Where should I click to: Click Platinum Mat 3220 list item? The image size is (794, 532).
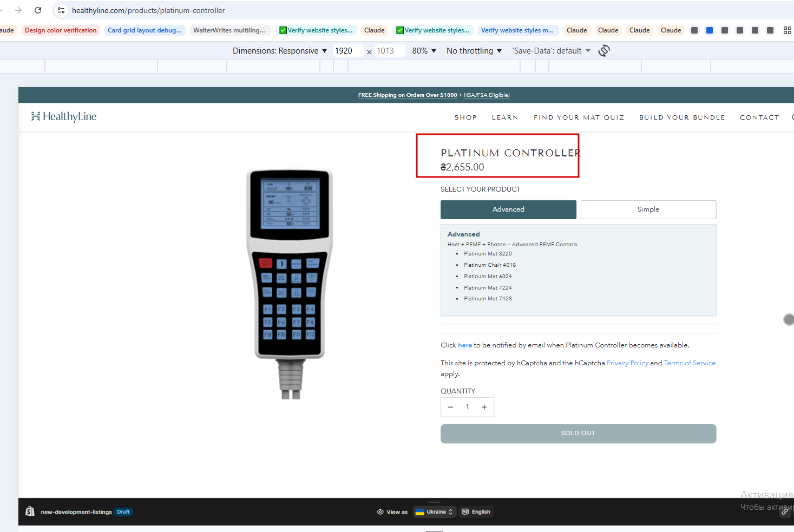click(x=488, y=254)
